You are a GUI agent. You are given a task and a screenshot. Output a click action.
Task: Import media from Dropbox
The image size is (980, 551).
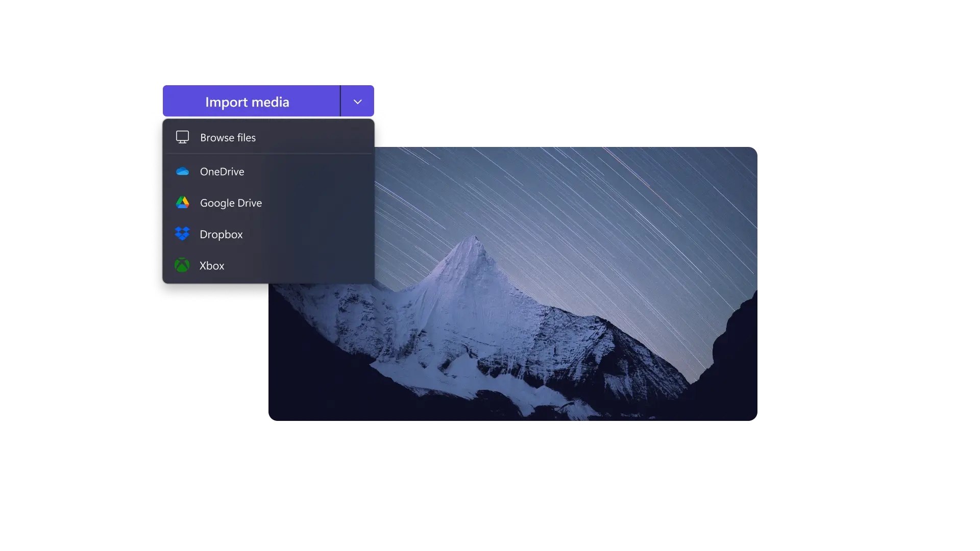click(221, 234)
